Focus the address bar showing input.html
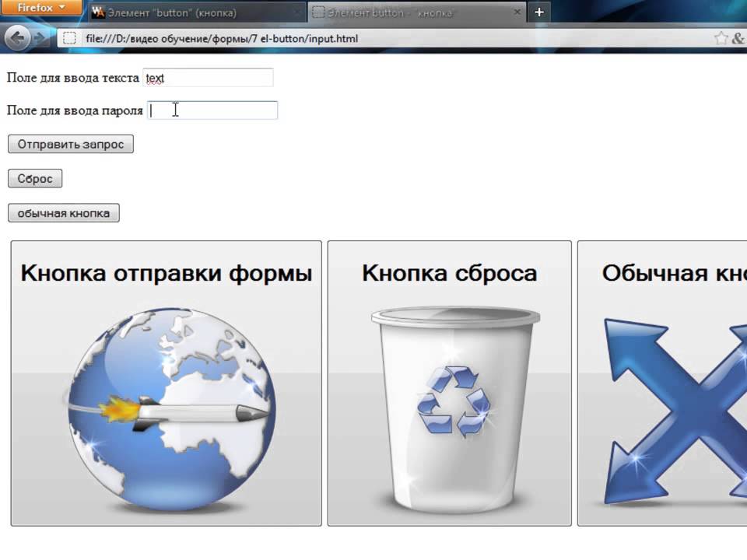Viewport: 747px width, 560px height. (x=389, y=38)
